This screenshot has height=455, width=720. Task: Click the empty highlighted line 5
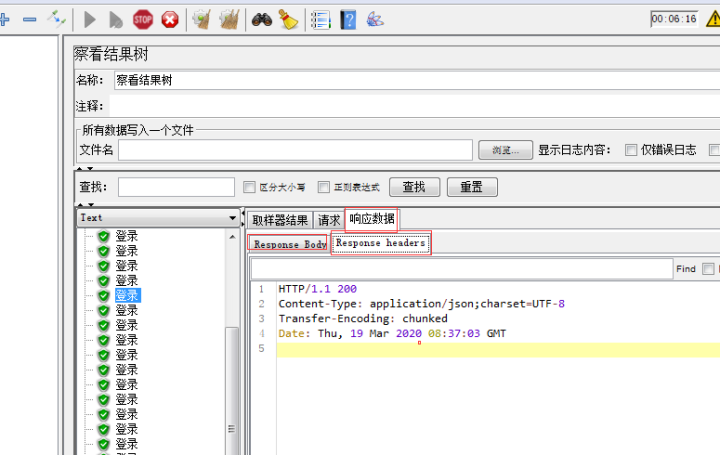coord(498,349)
